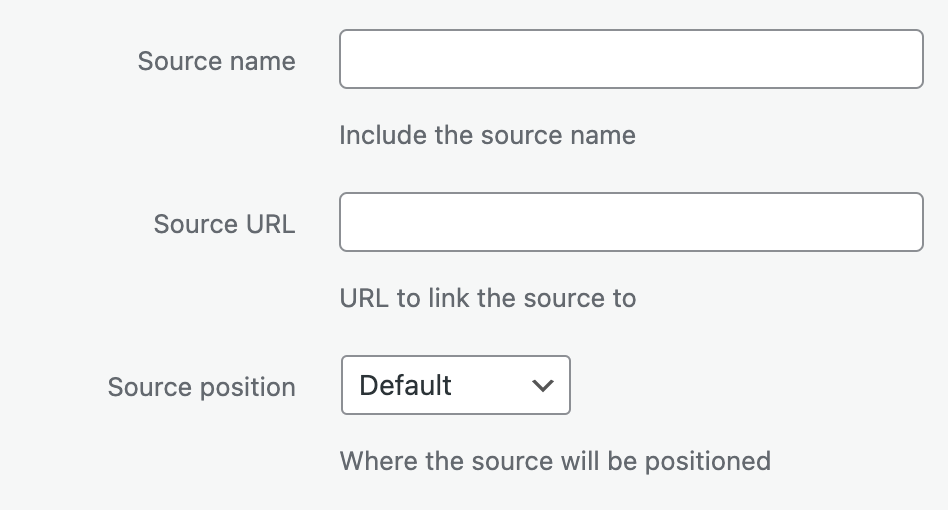
Task: Focus the Source URL input box
Action: (630, 222)
